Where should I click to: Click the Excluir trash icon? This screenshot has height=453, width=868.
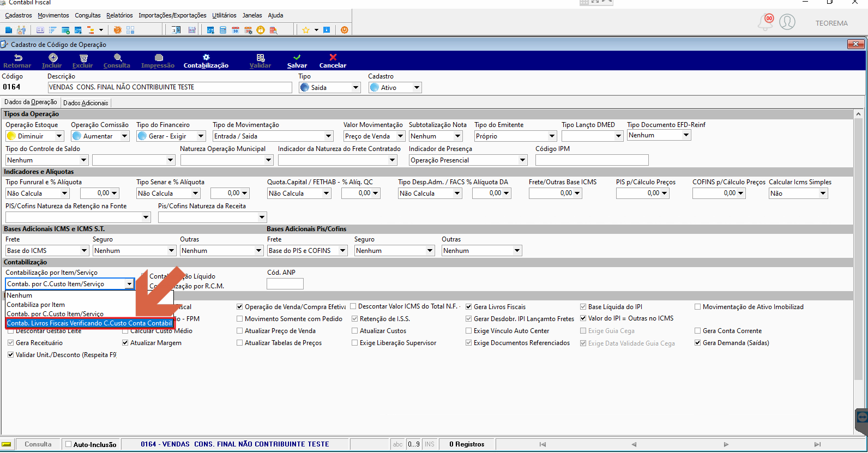pyautogui.click(x=83, y=57)
